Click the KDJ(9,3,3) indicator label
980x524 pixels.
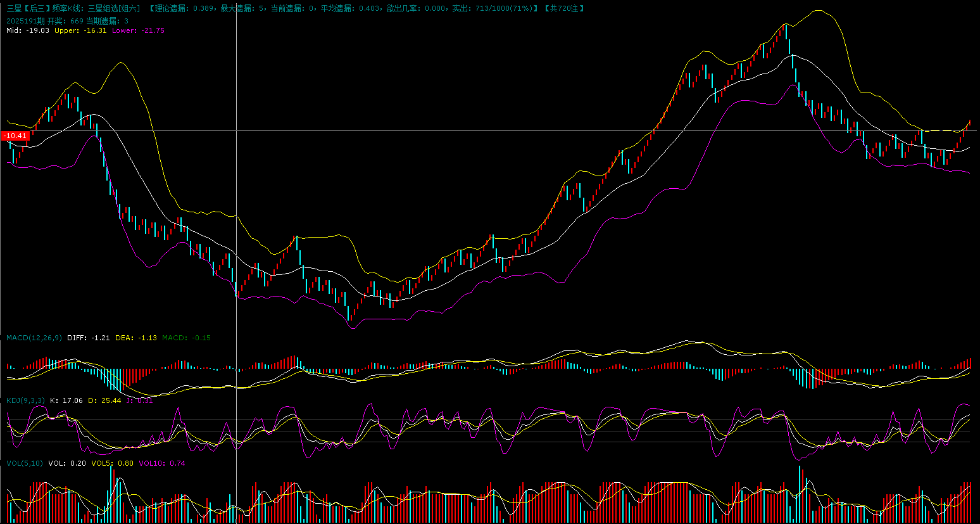[x=25, y=400]
